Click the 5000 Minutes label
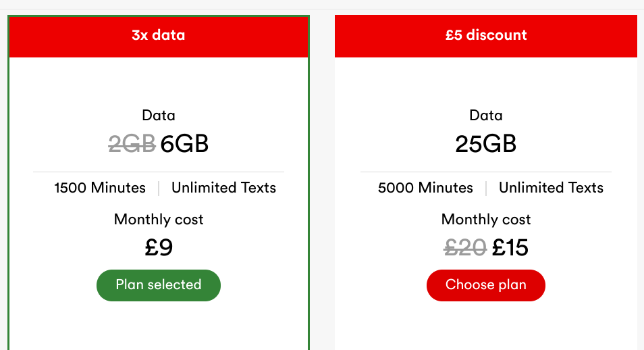 coord(425,188)
